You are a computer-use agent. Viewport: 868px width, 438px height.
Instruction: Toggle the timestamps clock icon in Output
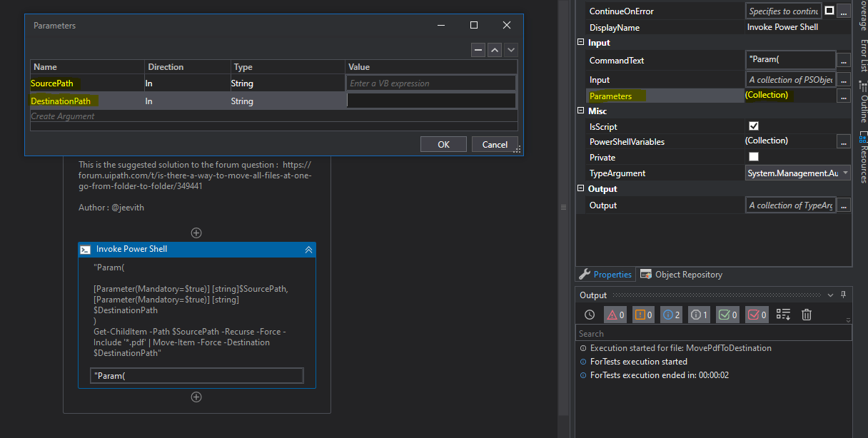point(589,315)
